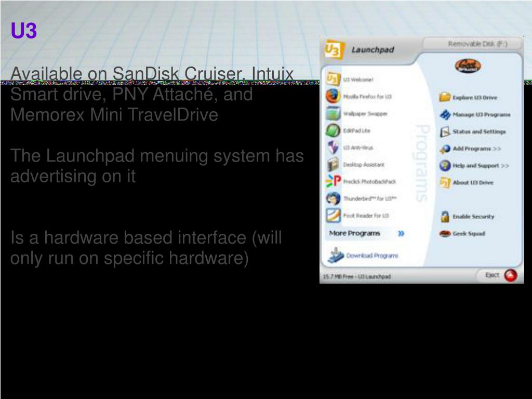Viewport: 532px width, 399px height.
Task: Launch the Desktop Assistant icon
Action: (333, 164)
